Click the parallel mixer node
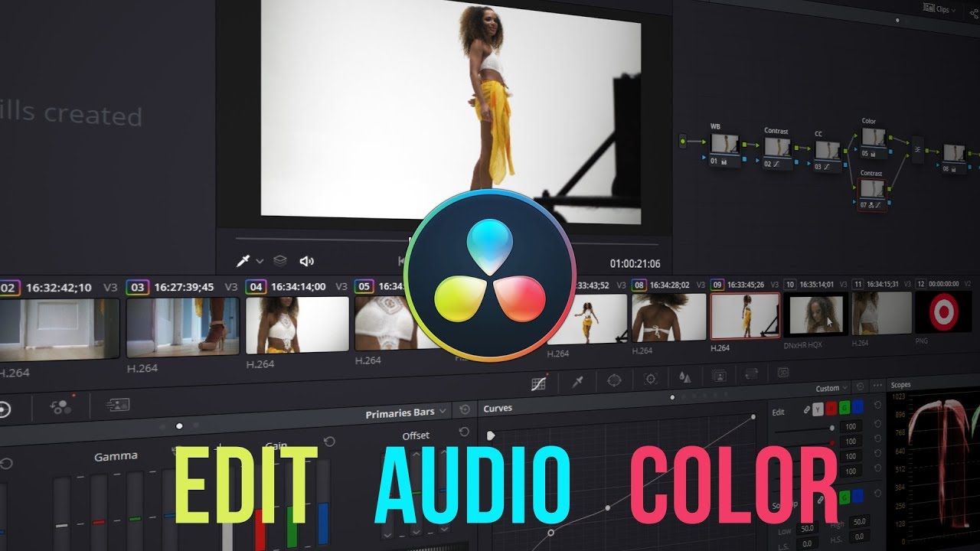Viewport: 980px width, 551px height. pyautogui.click(x=918, y=149)
